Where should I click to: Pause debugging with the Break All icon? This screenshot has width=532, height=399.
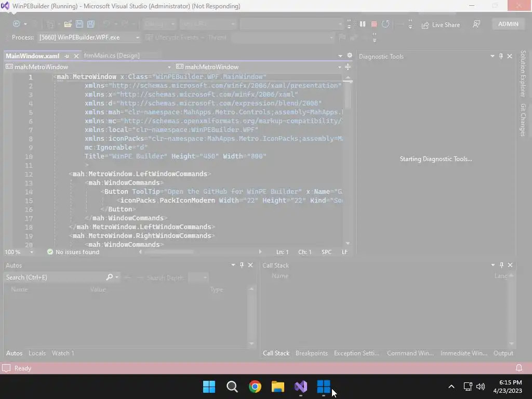pyautogui.click(x=363, y=24)
